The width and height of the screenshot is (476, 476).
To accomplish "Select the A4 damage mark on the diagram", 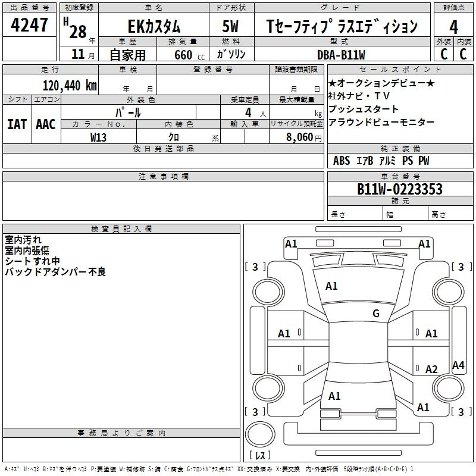I will pyautogui.click(x=458, y=365).
